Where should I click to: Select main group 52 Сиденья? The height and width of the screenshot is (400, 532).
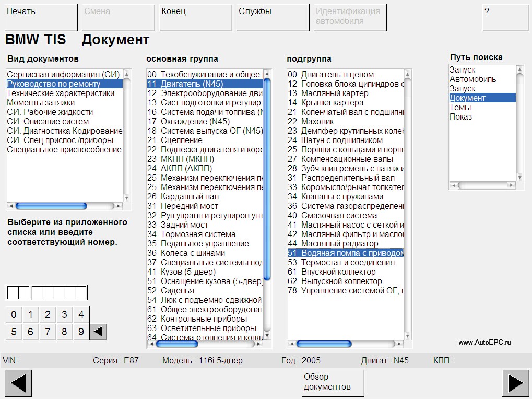pos(205,291)
